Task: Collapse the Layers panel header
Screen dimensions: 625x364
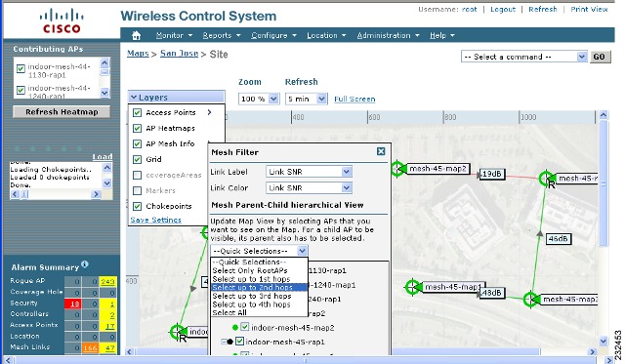Action: 177,98
